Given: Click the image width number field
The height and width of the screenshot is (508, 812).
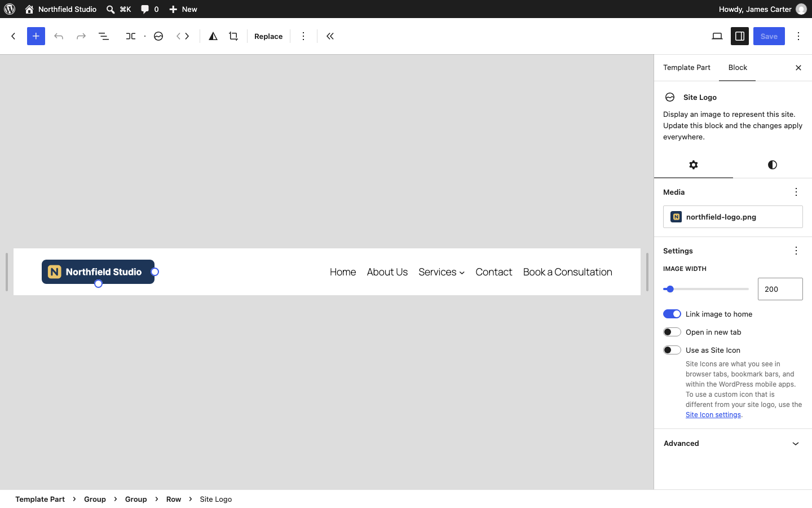Looking at the screenshot, I should click(x=780, y=289).
